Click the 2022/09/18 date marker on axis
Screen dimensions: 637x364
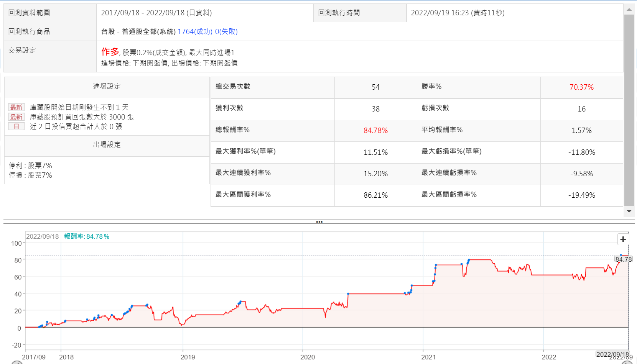612,354
